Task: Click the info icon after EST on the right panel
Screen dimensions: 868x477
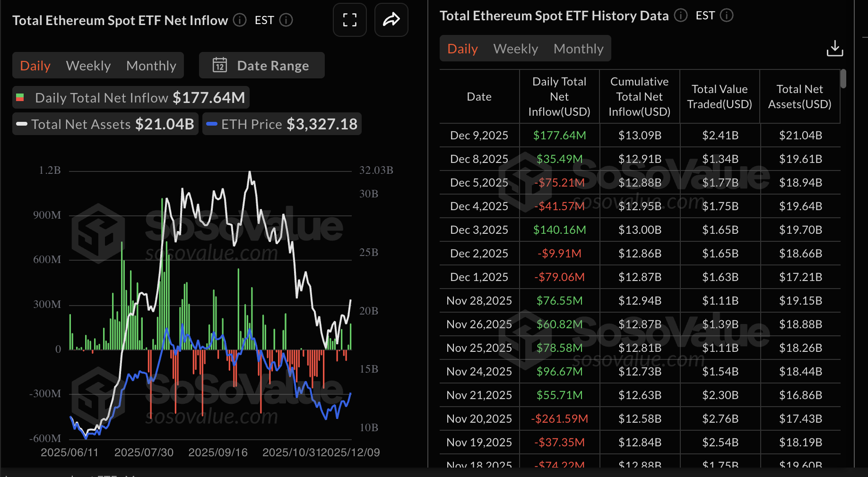Action: 727,16
